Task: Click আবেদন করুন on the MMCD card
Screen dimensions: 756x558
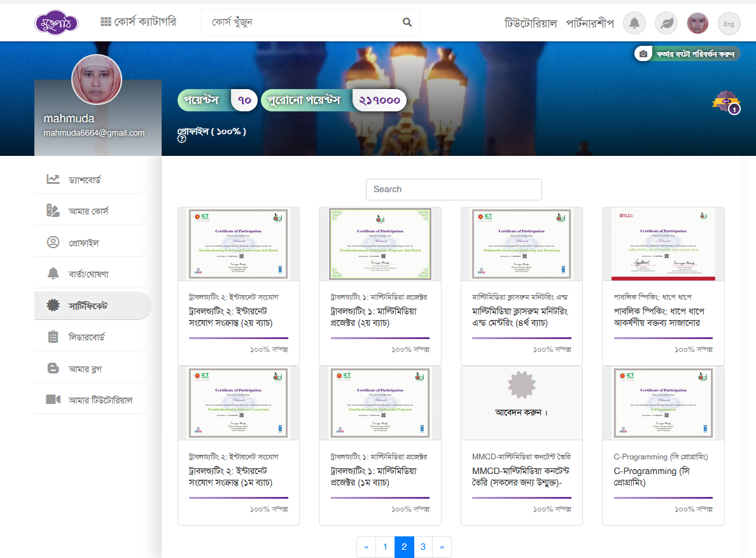Action: [x=521, y=412]
